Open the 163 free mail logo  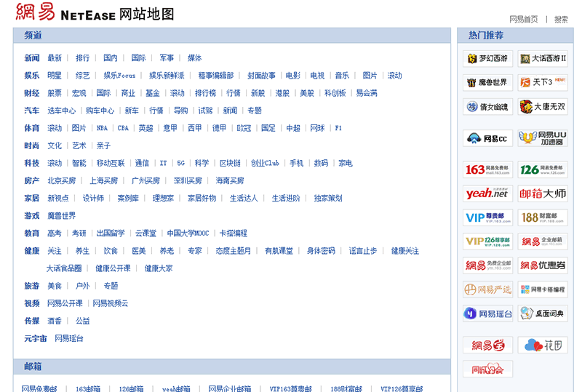[487, 169]
